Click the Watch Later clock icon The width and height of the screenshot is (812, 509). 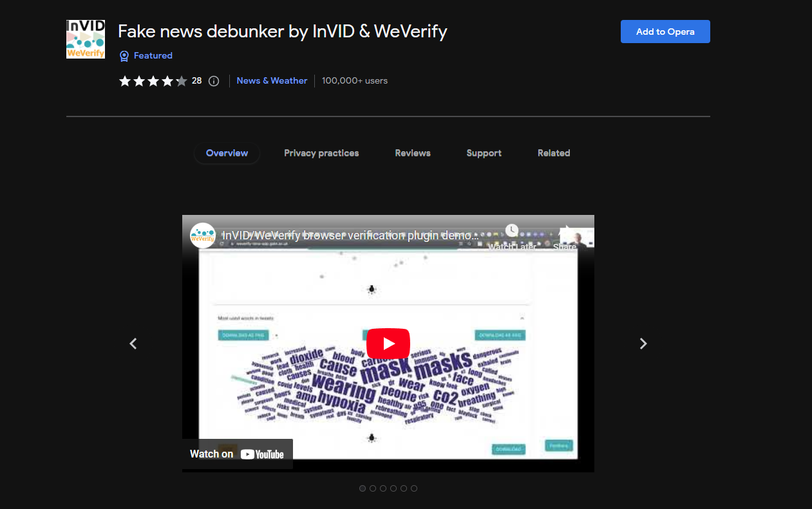point(512,232)
